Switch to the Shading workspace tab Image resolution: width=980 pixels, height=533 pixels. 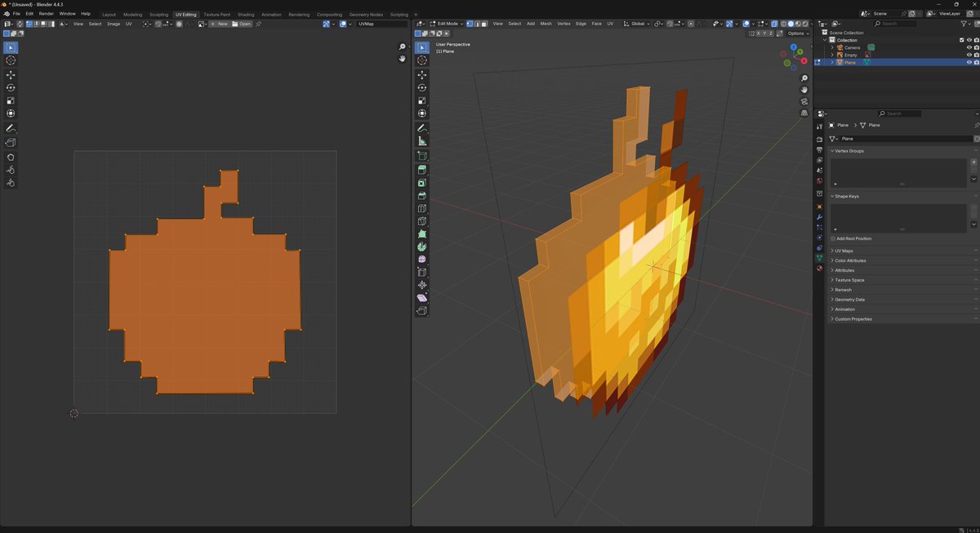click(246, 14)
